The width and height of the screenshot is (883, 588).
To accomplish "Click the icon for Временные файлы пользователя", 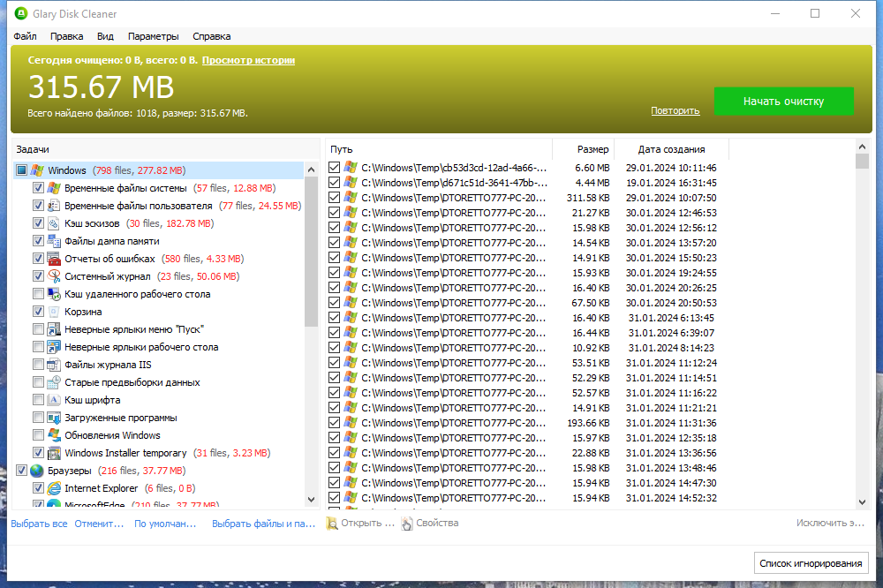I will click(x=54, y=206).
